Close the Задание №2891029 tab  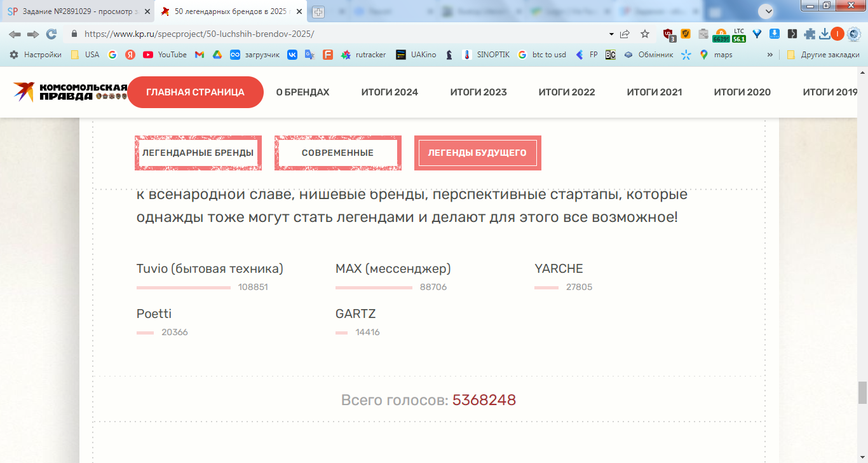tap(147, 11)
